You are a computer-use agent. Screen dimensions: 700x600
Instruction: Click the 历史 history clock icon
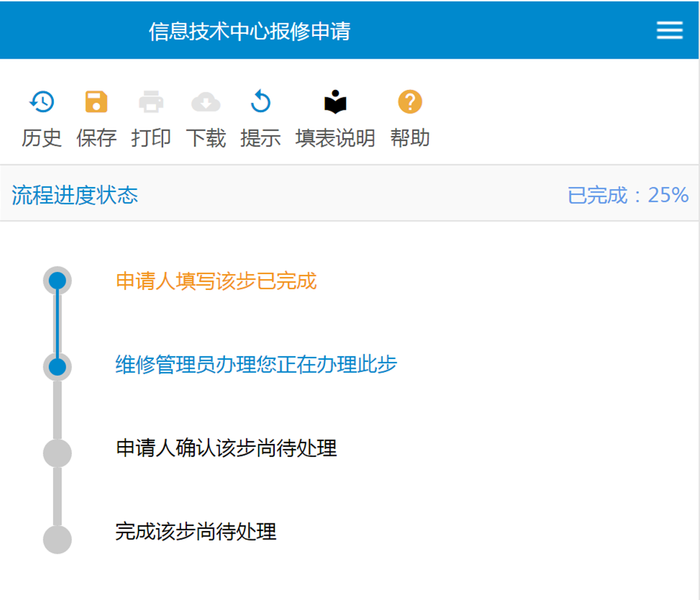[x=42, y=102]
